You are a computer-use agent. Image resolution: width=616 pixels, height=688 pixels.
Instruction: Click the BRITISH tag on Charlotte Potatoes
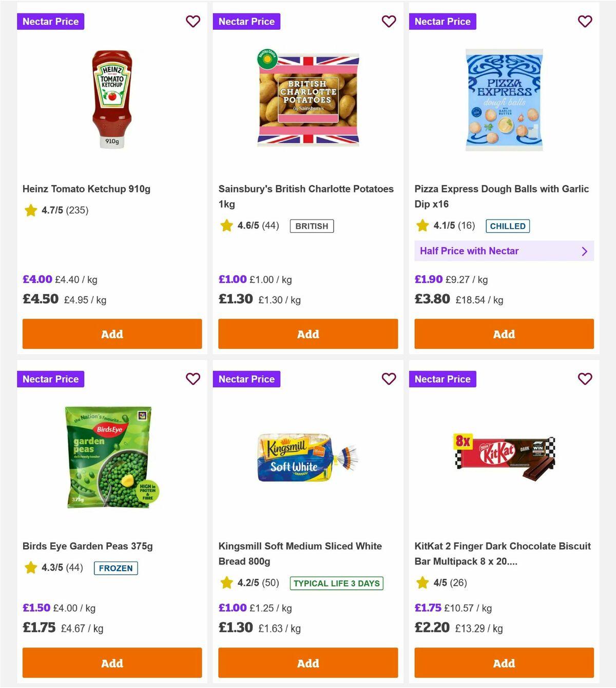pyautogui.click(x=311, y=225)
